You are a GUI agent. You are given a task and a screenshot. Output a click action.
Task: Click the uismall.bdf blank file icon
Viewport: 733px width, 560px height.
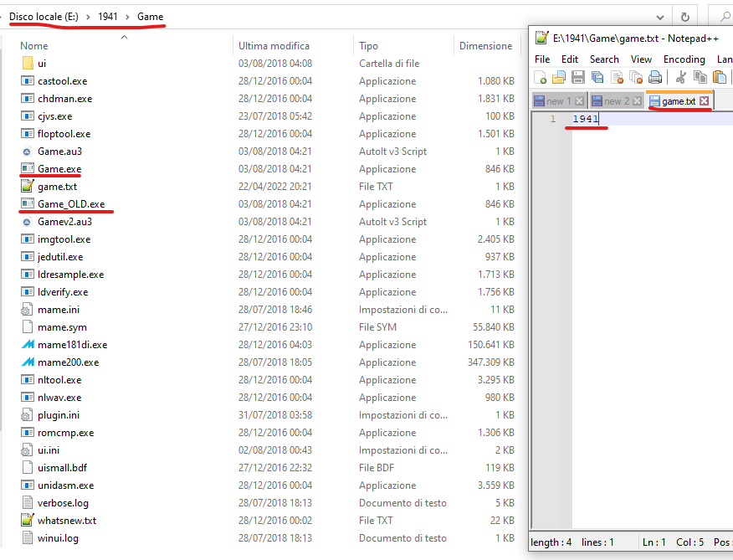click(28, 468)
